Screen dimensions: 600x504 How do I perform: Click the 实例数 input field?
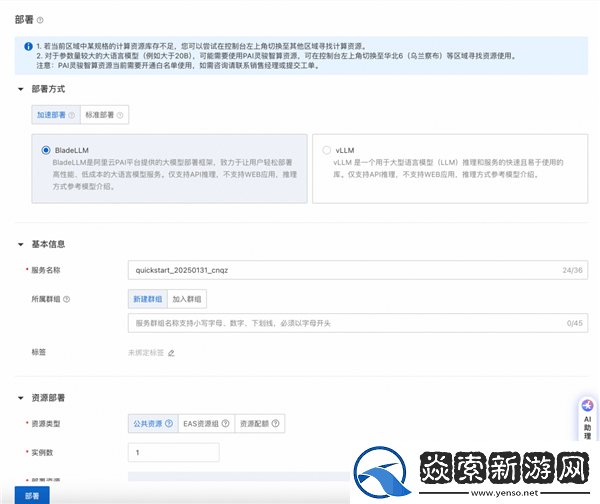(174, 452)
